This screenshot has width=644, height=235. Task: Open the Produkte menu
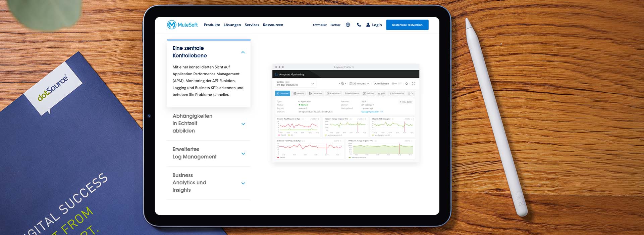coord(212,25)
